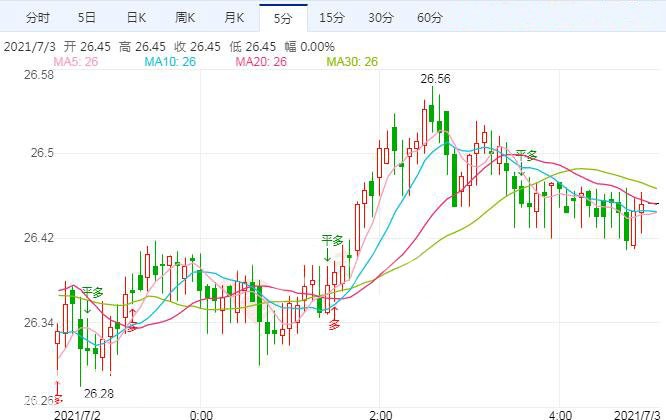Click the magenta MA20 legend label

click(x=260, y=62)
